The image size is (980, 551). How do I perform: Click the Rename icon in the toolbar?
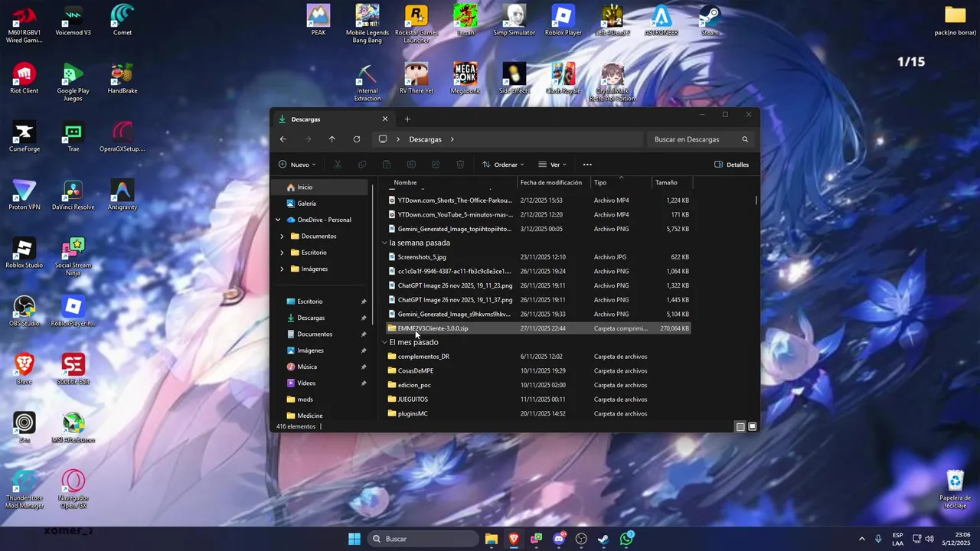tap(411, 165)
